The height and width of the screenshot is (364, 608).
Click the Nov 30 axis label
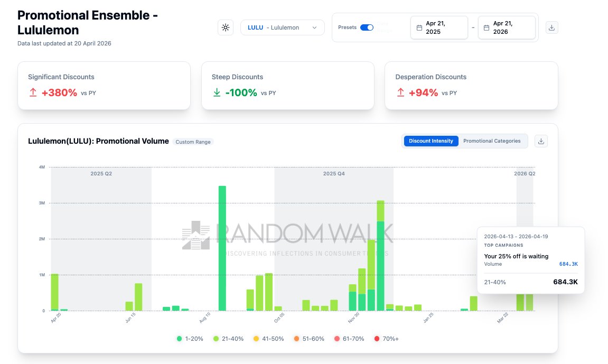click(353, 318)
